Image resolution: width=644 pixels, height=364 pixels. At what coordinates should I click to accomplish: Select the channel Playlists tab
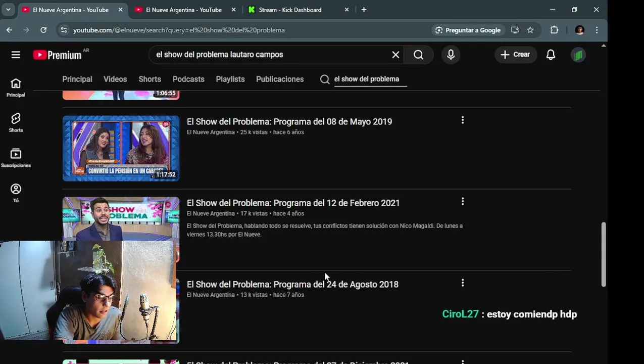click(x=230, y=79)
